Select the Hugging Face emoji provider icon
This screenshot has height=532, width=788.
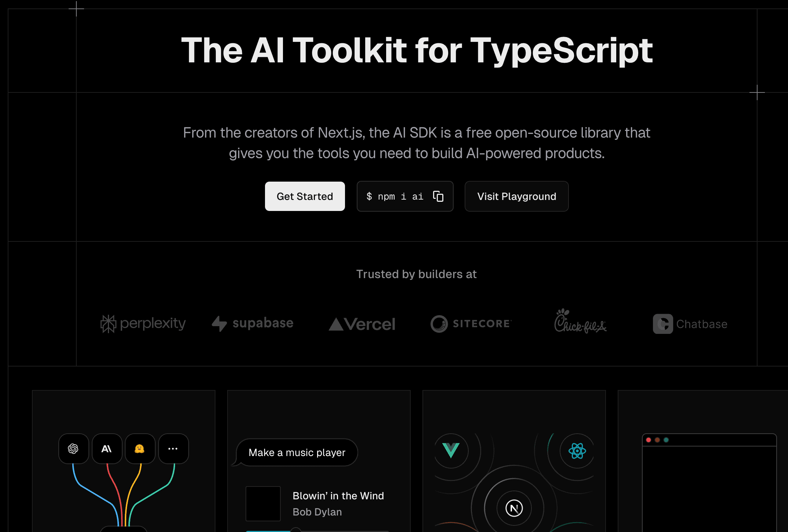(x=140, y=449)
